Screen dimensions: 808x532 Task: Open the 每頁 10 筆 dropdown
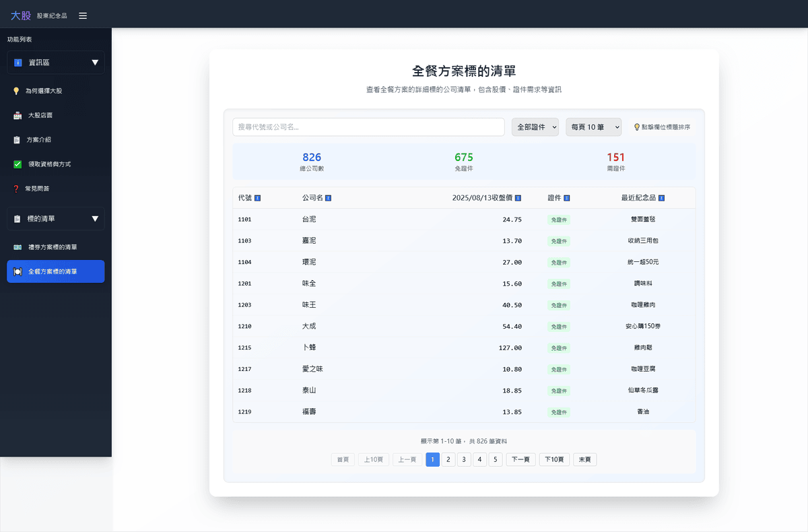coord(593,127)
